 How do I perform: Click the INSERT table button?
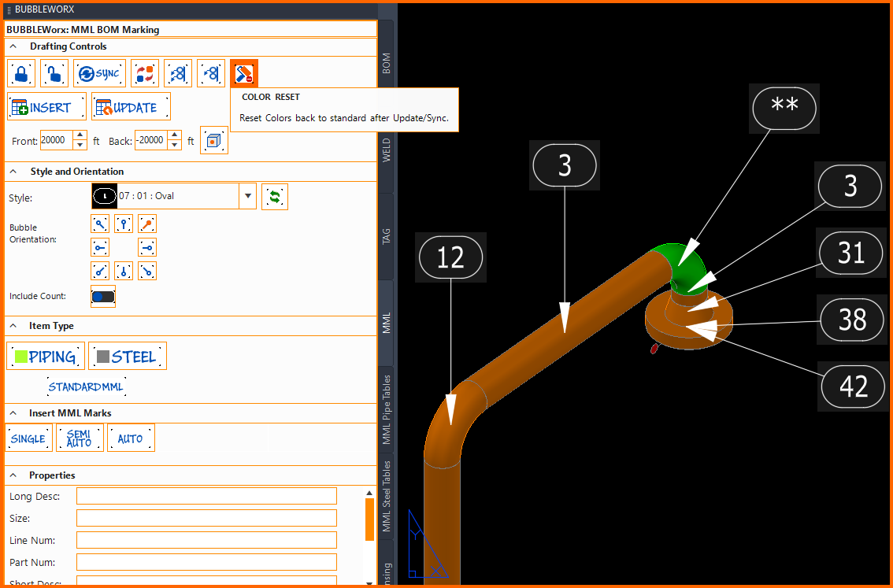coord(46,106)
